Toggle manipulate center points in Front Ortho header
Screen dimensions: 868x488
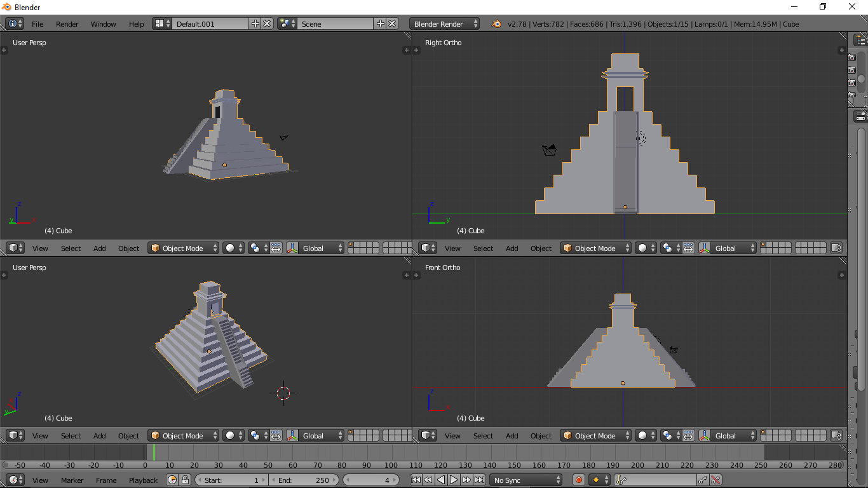[688, 436]
